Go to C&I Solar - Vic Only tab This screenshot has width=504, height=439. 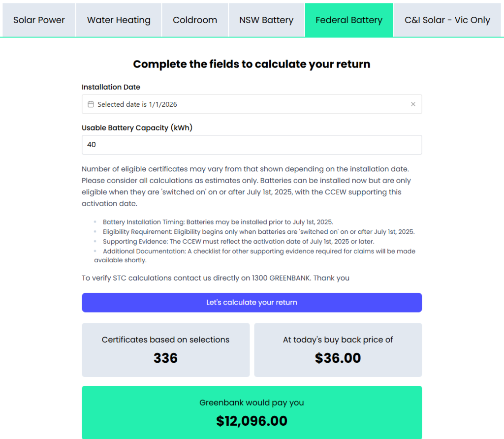[x=447, y=20]
